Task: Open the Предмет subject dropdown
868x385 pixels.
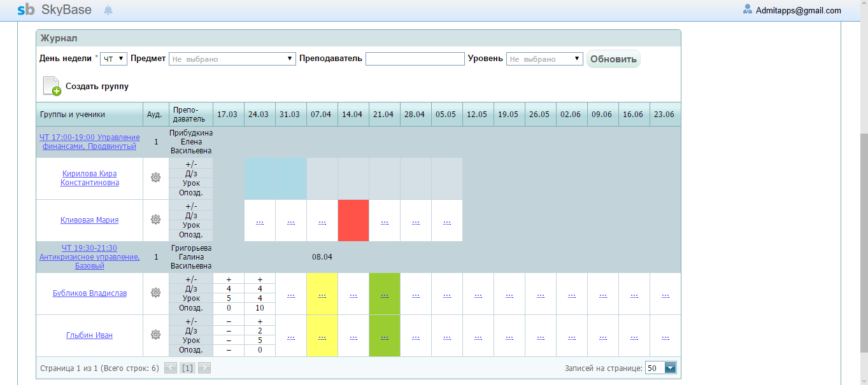Action: click(x=232, y=59)
